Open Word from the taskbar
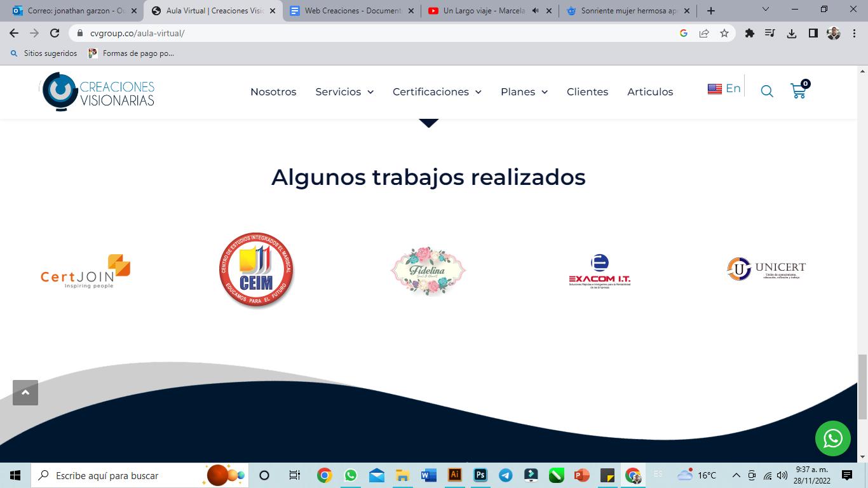The width and height of the screenshot is (868, 488). (x=428, y=475)
